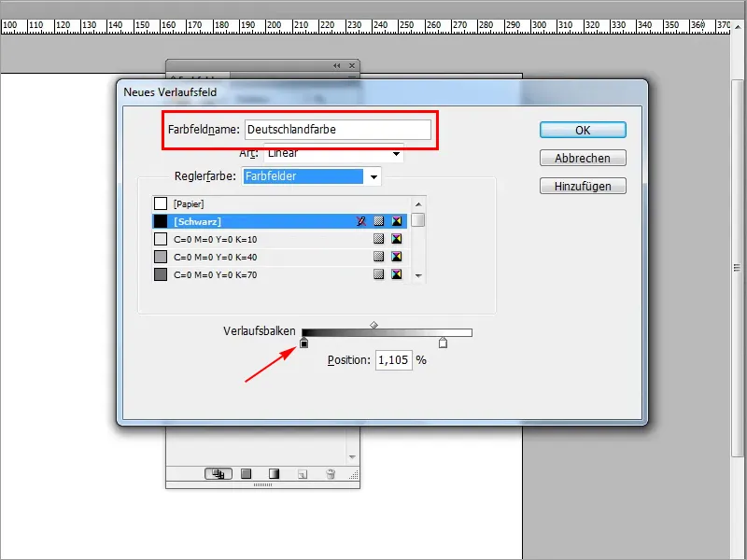The width and height of the screenshot is (747, 560).
Task: Click the process color grid icon next to K=10
Action: coord(379,239)
